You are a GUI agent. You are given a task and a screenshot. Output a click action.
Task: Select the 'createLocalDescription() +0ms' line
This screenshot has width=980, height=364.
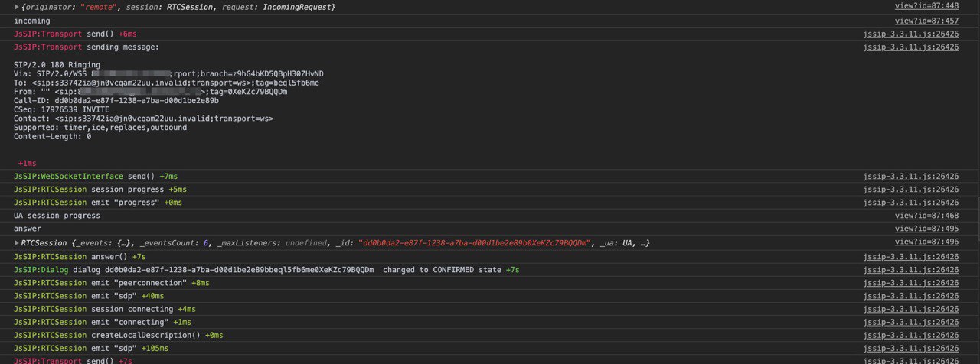coord(119,335)
